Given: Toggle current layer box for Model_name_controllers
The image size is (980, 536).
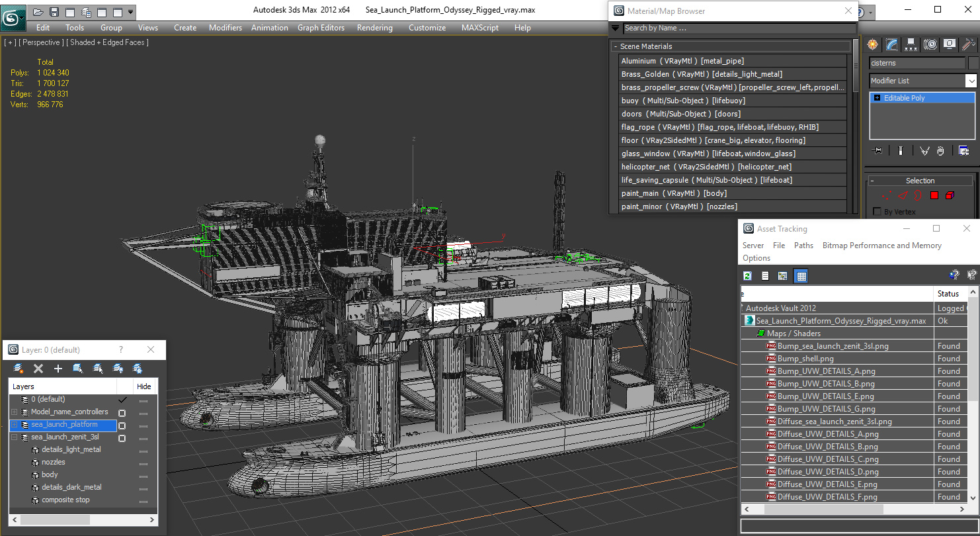Looking at the screenshot, I should 122,412.
